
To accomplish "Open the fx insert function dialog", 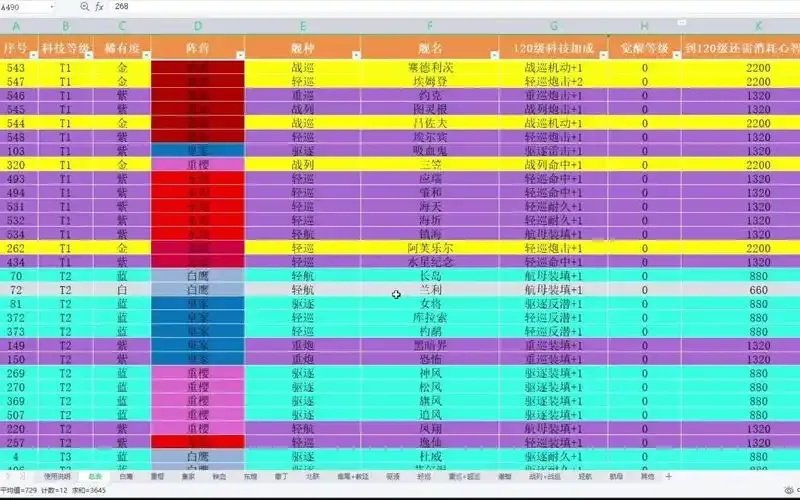I will click(x=99, y=7).
